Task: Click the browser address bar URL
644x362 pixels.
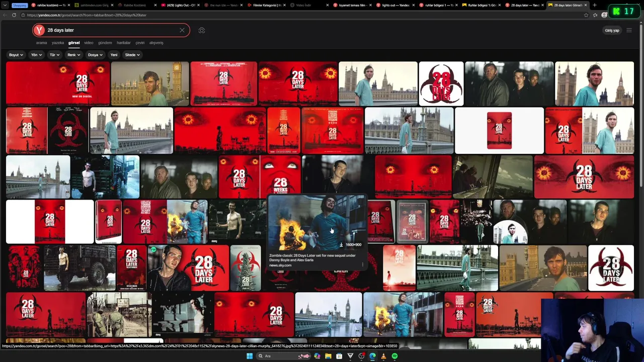Action: [87, 15]
